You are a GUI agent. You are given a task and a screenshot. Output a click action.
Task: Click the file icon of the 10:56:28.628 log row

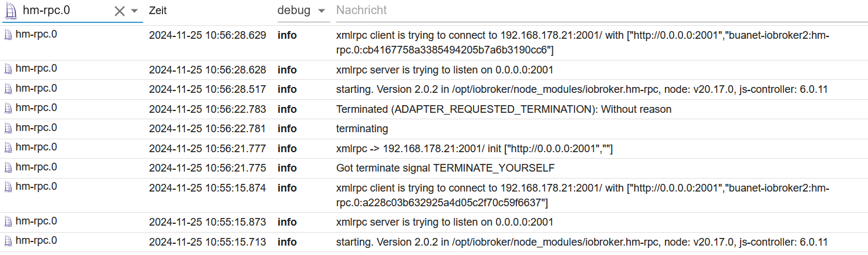click(8, 69)
